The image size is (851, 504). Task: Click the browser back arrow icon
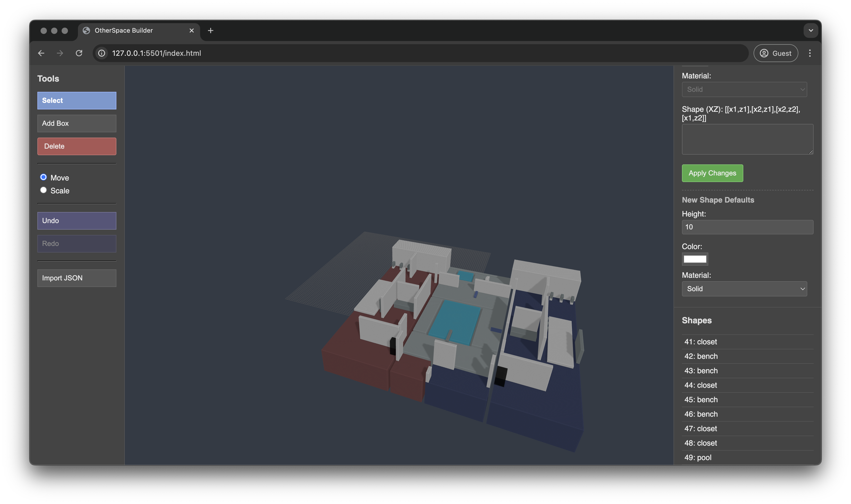[x=41, y=53]
